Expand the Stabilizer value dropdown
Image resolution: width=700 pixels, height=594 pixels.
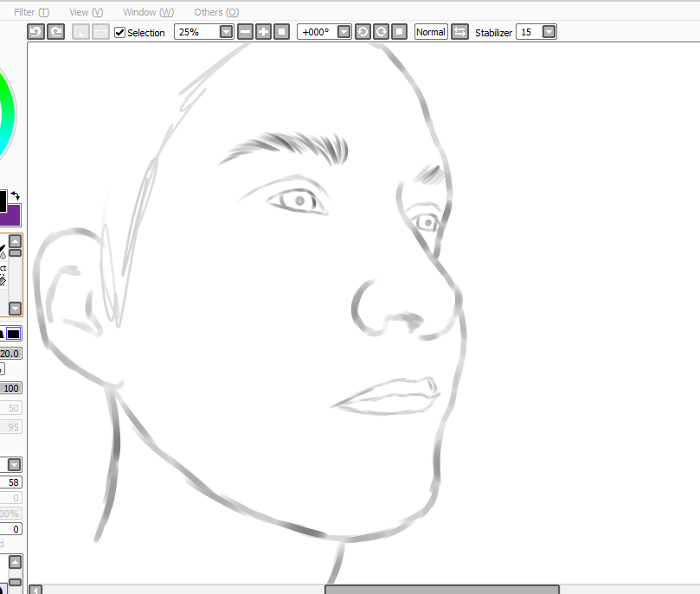point(549,32)
